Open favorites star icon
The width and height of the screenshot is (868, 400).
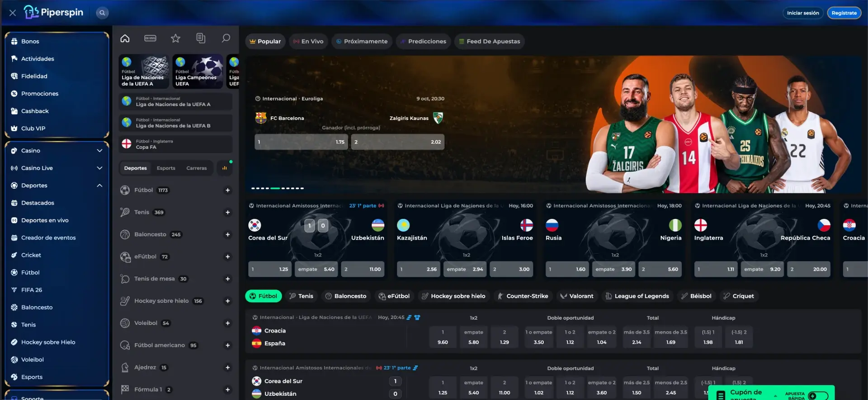tap(175, 38)
